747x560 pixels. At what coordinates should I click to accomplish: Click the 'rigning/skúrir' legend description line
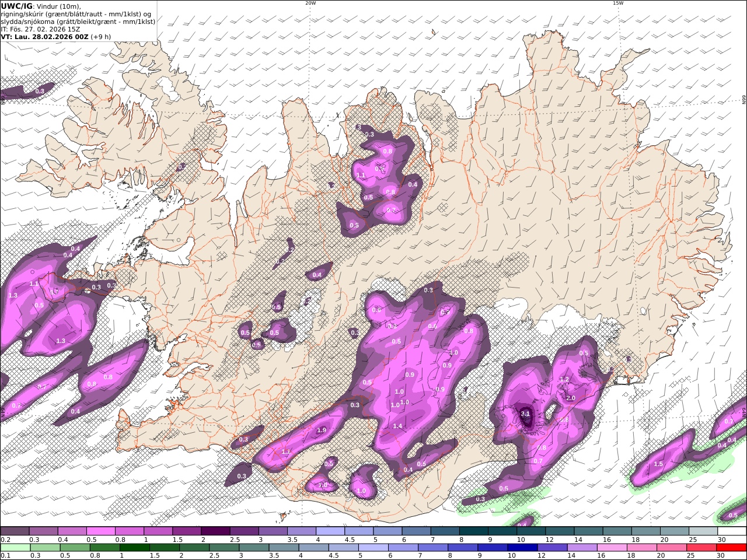point(76,13)
